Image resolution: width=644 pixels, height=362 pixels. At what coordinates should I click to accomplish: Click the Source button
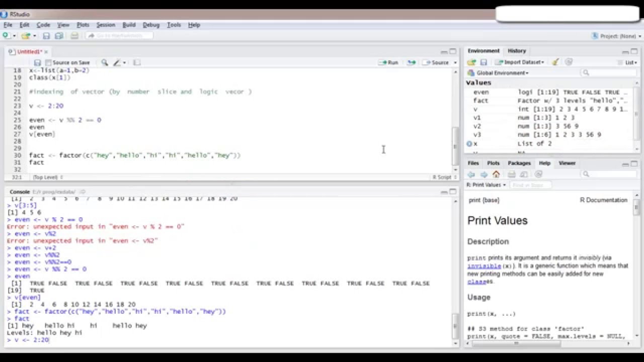coord(436,63)
